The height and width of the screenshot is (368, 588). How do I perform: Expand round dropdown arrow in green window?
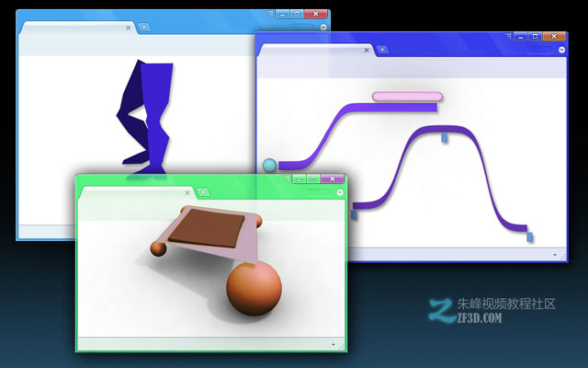340,192
